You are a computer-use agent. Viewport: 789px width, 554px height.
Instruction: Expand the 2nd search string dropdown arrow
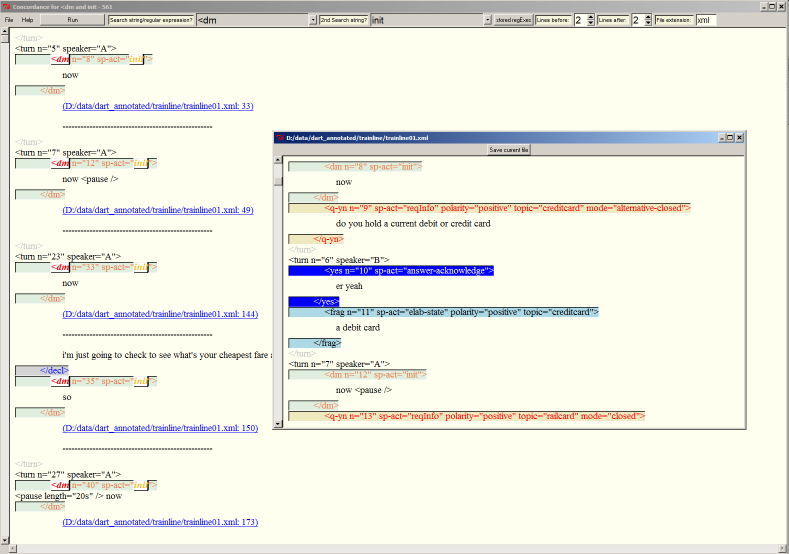click(486, 20)
